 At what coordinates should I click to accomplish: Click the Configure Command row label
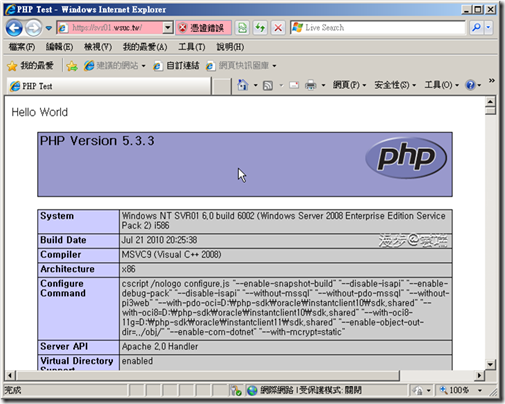pos(63,288)
